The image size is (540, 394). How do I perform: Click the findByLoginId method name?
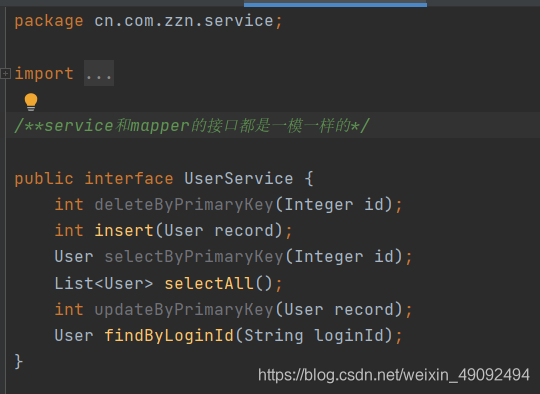pos(169,335)
